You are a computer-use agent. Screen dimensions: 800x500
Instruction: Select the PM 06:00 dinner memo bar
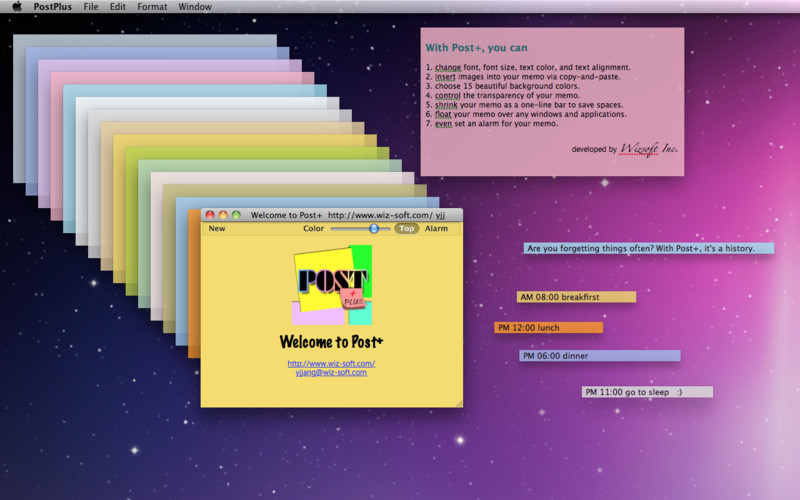[x=600, y=356]
